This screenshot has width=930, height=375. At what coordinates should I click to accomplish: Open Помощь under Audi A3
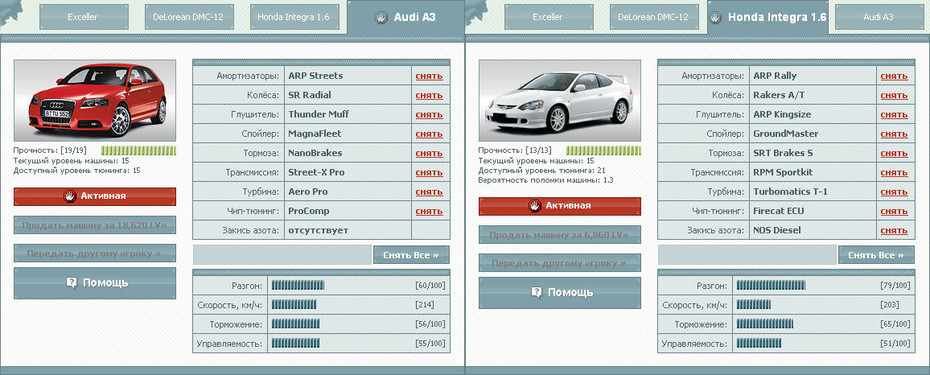pyautogui.click(x=95, y=283)
